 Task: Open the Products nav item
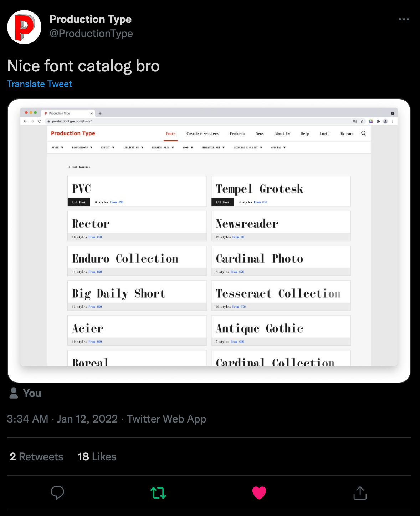pyautogui.click(x=237, y=133)
